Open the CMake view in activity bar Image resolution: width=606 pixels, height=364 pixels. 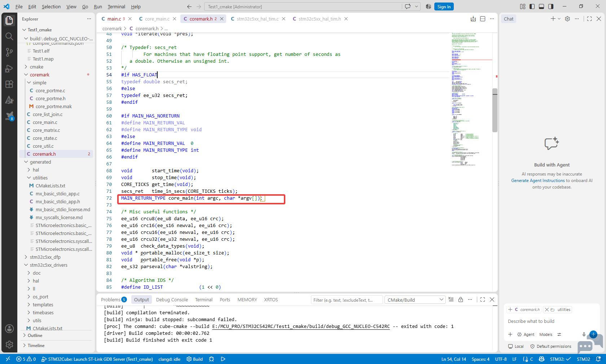coord(9,100)
